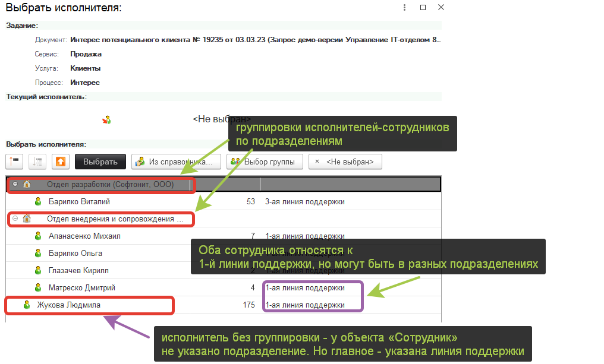
Task: Click the three-dot menu in title bar
Action: click(405, 8)
